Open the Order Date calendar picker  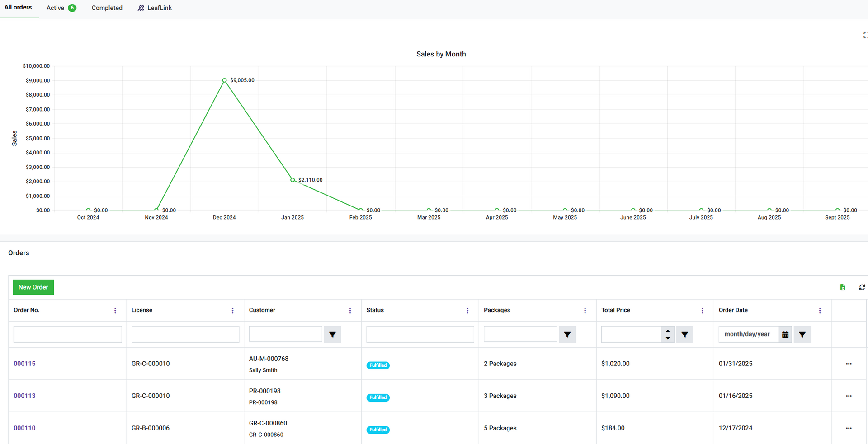pyautogui.click(x=785, y=334)
